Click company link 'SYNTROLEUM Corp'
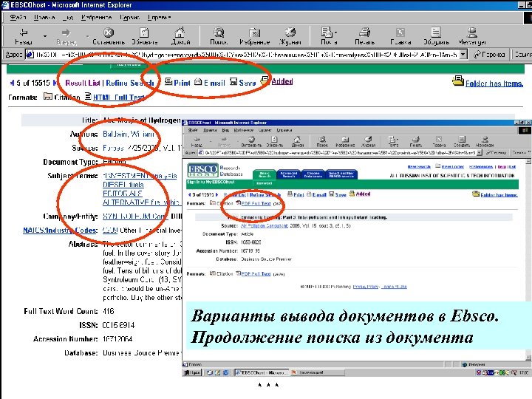 (135, 216)
